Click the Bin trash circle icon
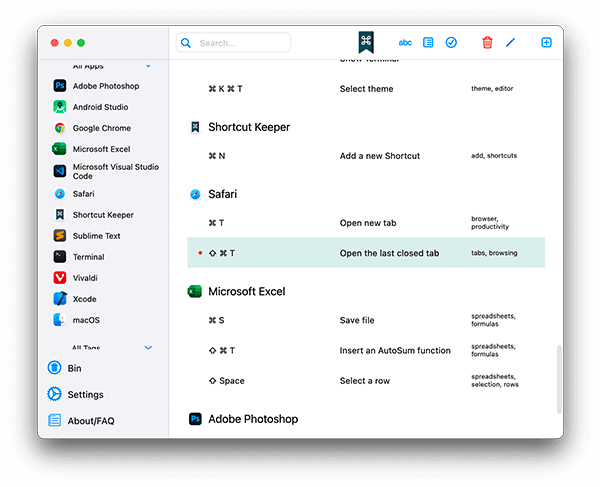Viewport: 600px width, 487px height. pos(54,368)
